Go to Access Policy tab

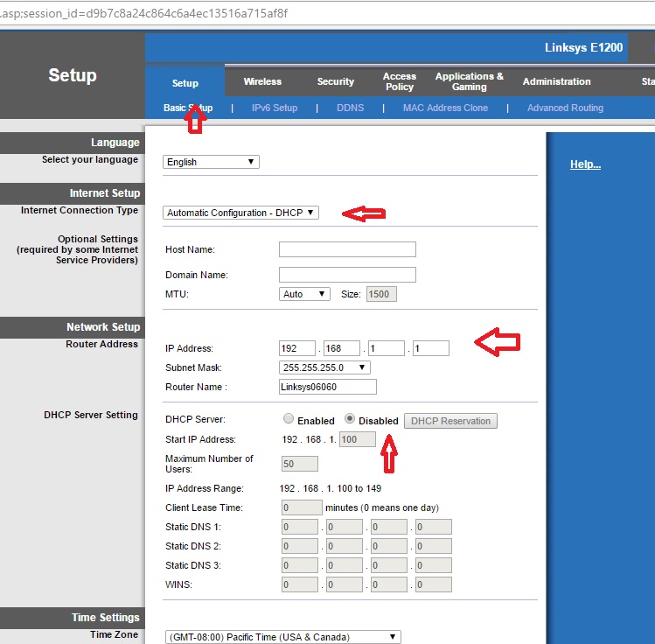tap(400, 81)
